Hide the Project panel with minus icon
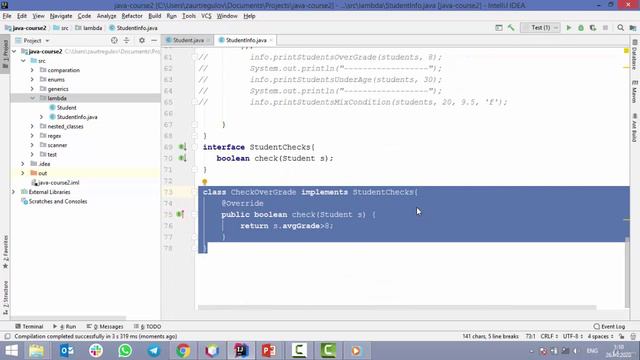The image size is (640, 360). [x=154, y=40]
